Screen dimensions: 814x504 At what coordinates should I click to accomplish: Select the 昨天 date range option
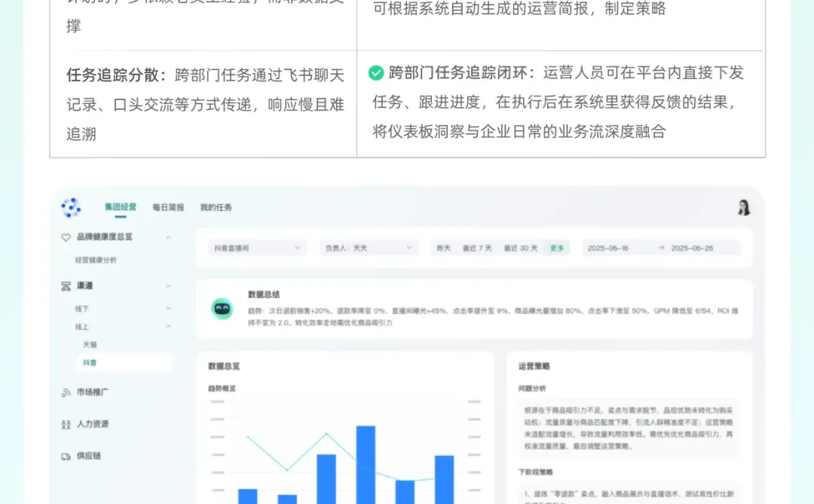(442, 247)
